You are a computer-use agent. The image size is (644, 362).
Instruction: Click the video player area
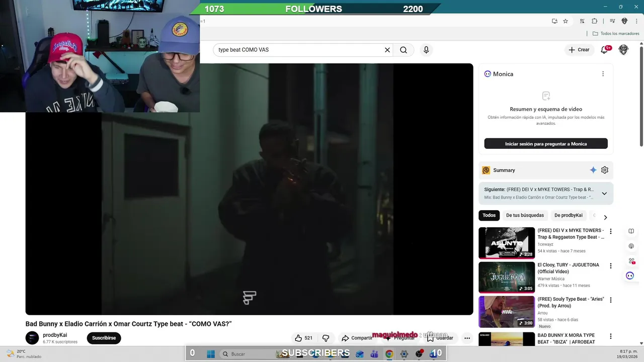click(249, 189)
